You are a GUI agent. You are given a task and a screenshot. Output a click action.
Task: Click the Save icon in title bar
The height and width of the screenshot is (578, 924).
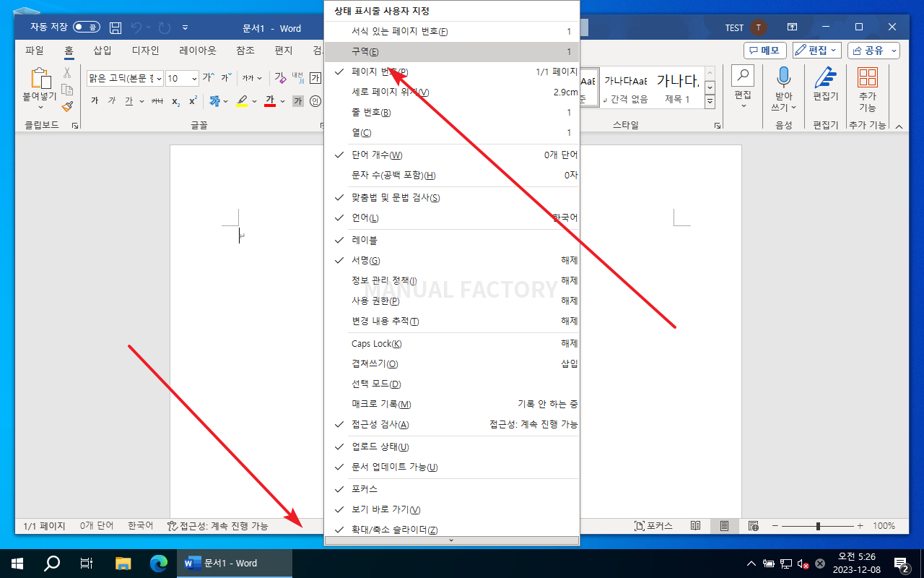[115, 27]
